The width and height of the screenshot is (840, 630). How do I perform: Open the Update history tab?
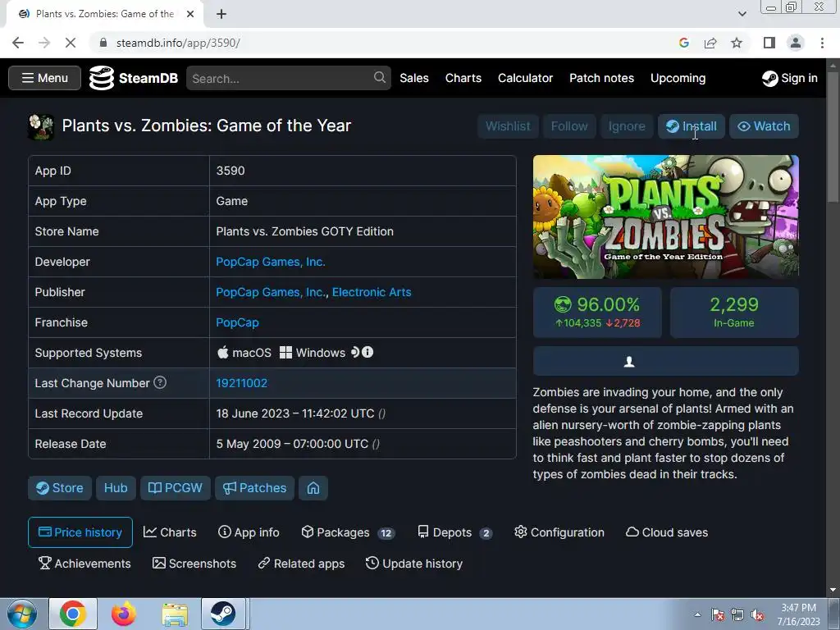(414, 564)
